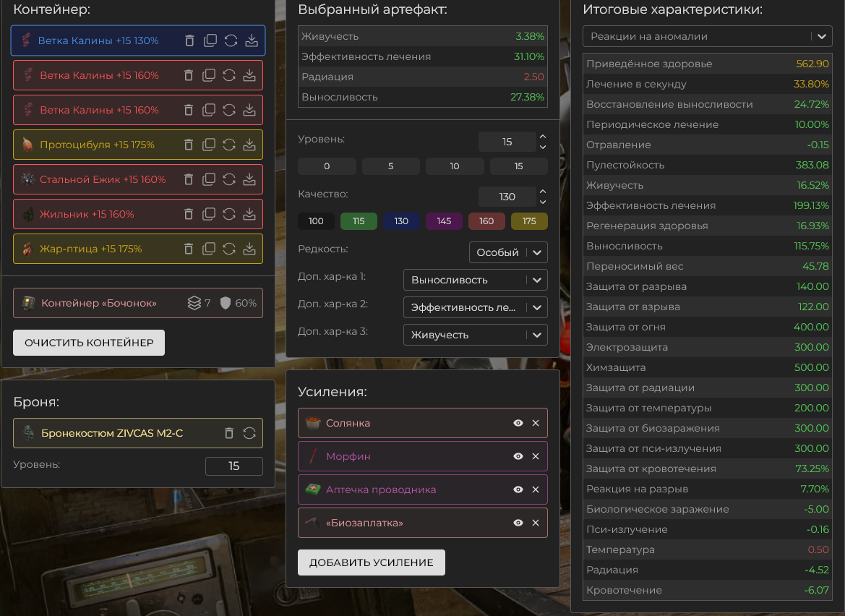845x616 pixels.
Task: Save the Жар-птица artifact via download icon
Action: pyautogui.click(x=249, y=249)
